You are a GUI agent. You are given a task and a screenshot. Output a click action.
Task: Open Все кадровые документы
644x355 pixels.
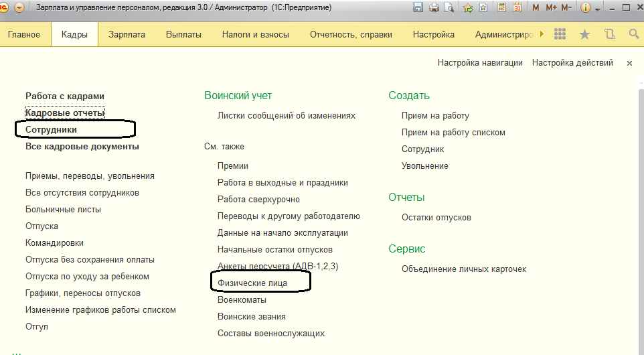(x=82, y=146)
